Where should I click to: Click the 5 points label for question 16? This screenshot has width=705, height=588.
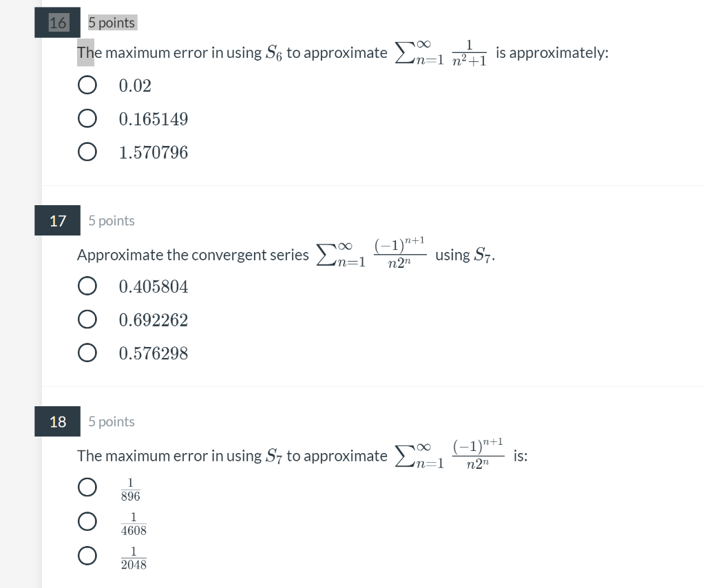coord(111,22)
